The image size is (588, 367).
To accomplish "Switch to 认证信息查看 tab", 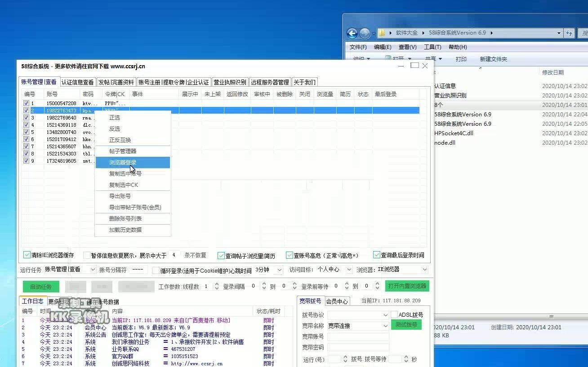I will (77, 82).
